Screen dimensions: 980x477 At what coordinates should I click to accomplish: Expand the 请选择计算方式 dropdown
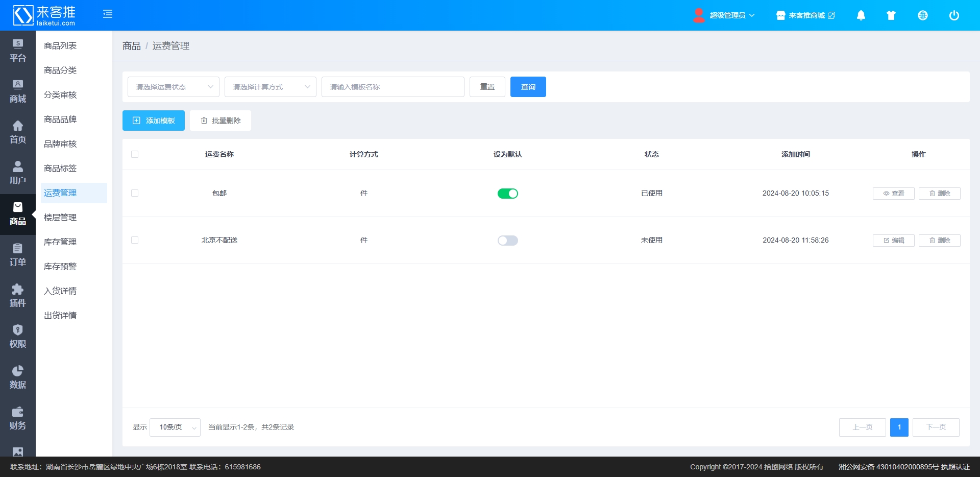pyautogui.click(x=270, y=87)
